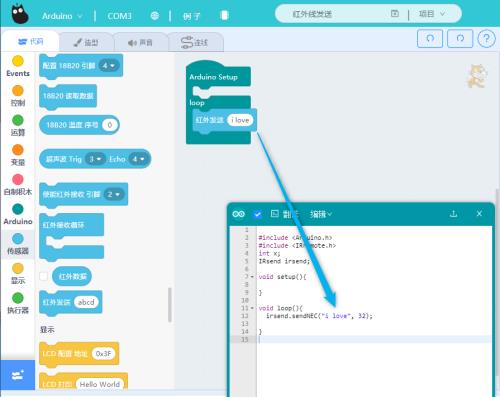
Task: Click the globe language icon
Action: (155, 16)
